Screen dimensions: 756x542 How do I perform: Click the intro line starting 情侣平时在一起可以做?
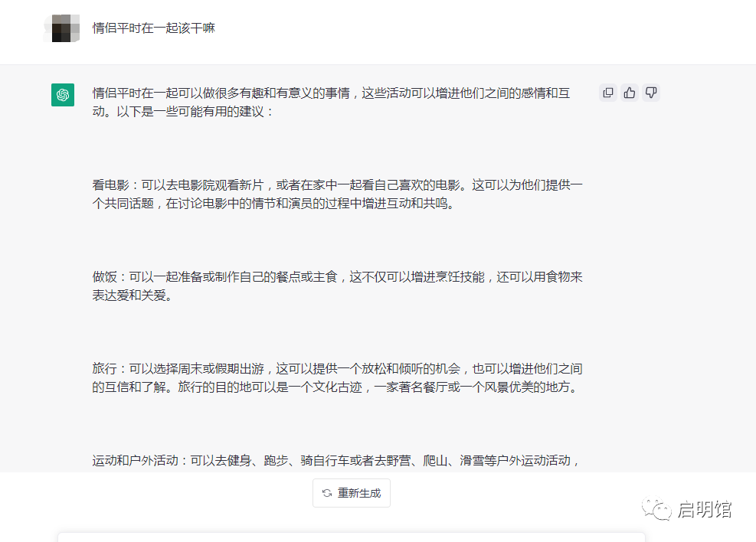tap(331, 93)
